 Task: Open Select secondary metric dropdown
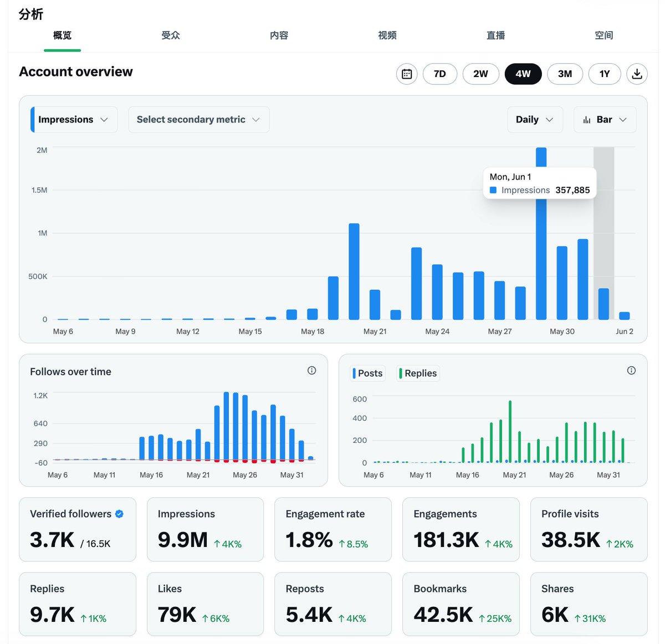198,120
